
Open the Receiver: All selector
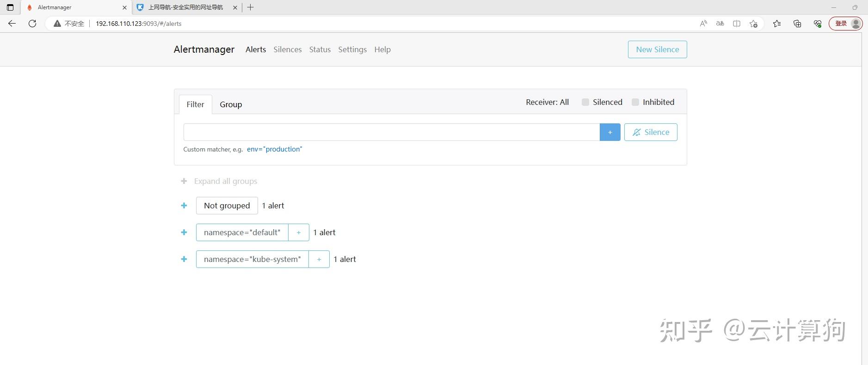pos(547,102)
